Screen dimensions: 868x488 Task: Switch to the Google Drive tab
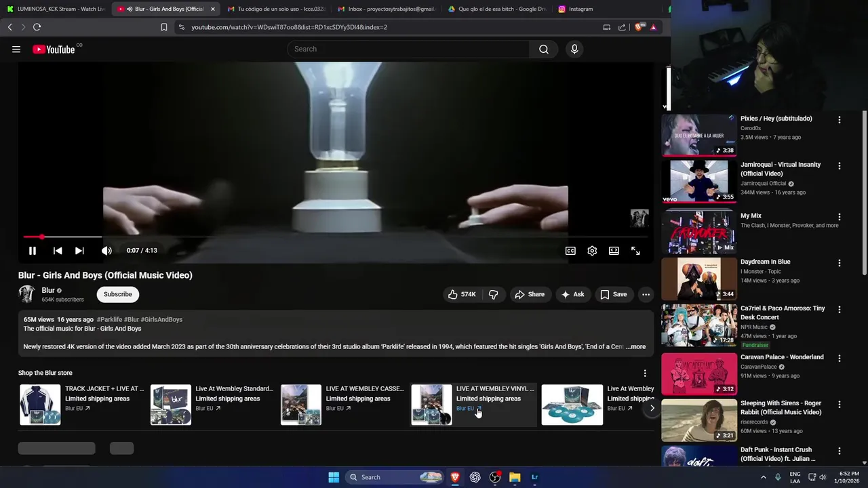point(496,9)
